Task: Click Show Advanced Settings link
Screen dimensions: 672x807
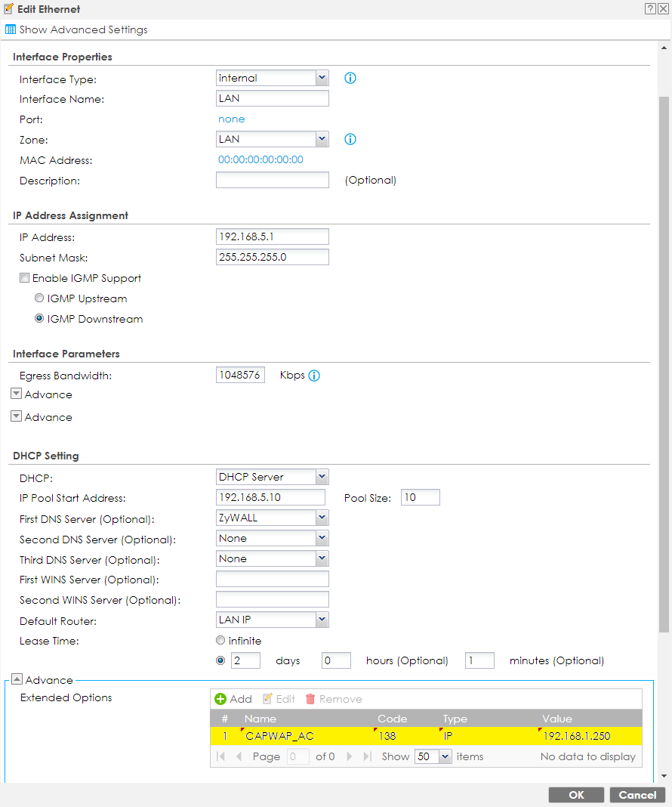Action: pyautogui.click(x=83, y=30)
